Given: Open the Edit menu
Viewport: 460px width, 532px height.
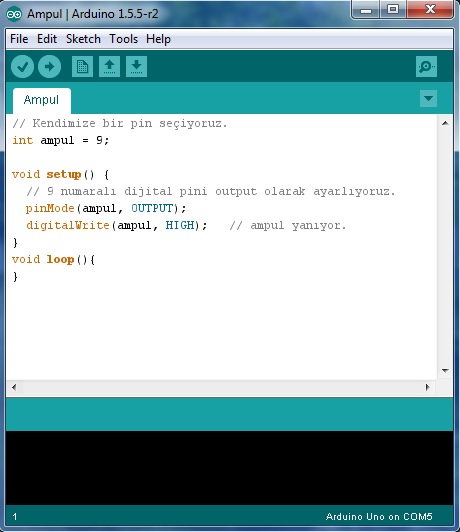Looking at the screenshot, I should coord(47,39).
